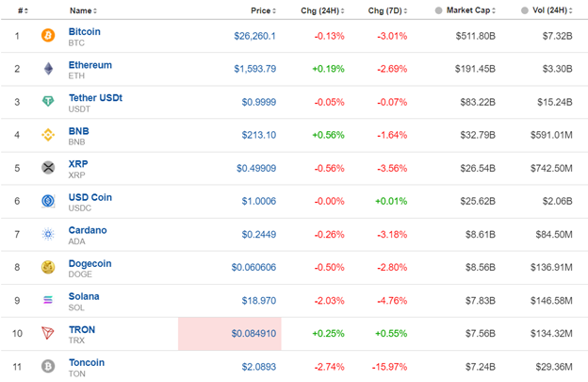Click Tether 24H volume $15.24B
The image size is (588, 382).
[x=555, y=102]
